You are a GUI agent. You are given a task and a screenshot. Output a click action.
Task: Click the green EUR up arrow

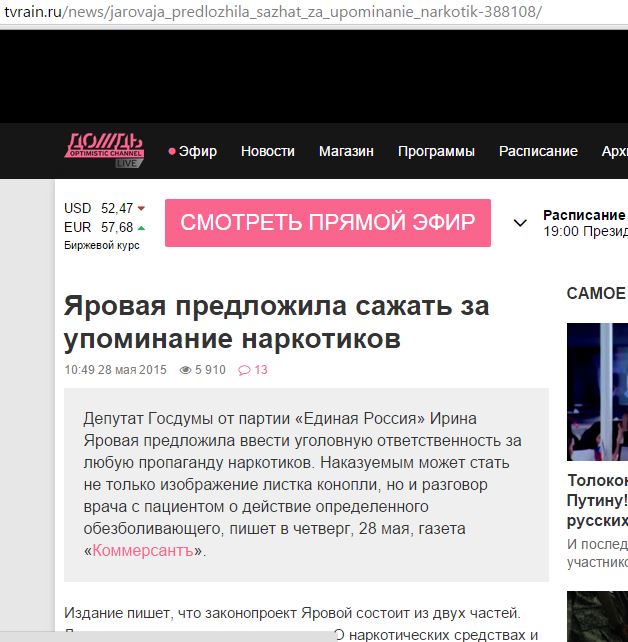click(141, 228)
